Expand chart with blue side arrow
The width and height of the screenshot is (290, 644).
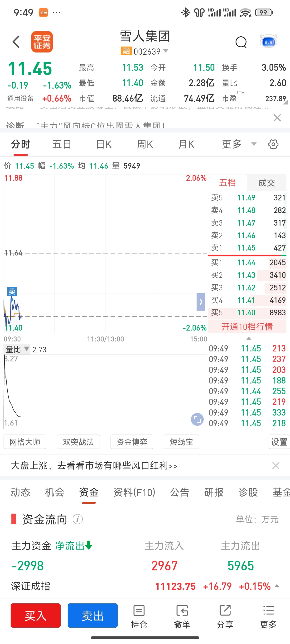[201, 302]
